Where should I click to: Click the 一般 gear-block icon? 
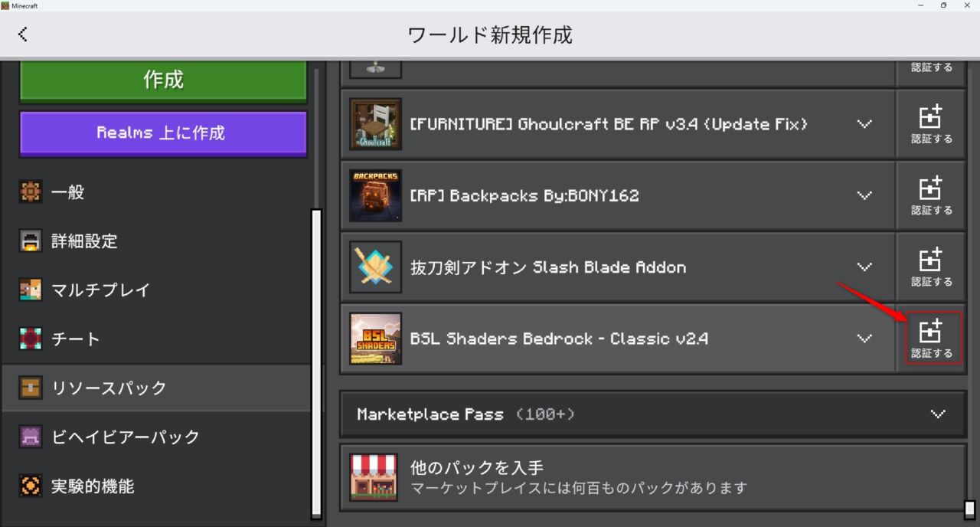pos(31,192)
